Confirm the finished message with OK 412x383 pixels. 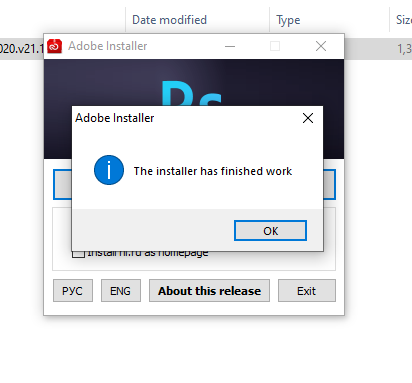(x=270, y=231)
